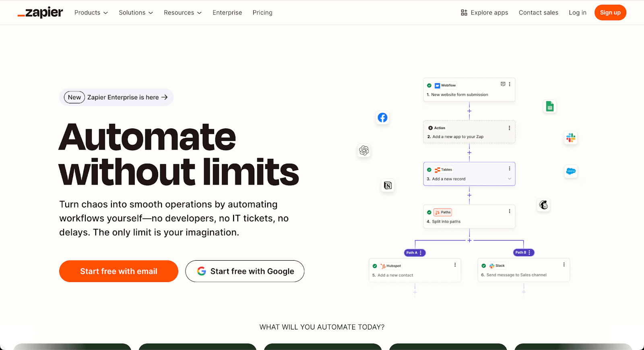
Task: Click 'Split into paths' text
Action: click(x=446, y=222)
